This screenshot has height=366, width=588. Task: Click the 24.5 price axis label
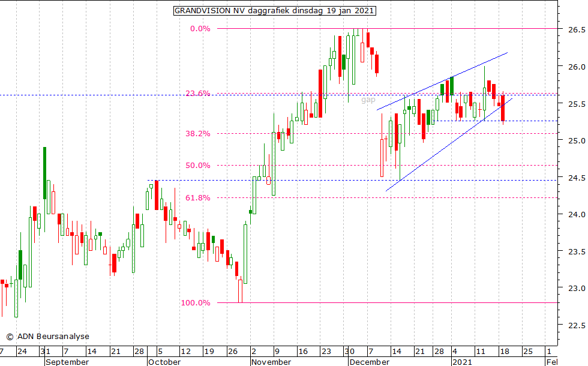tap(577, 178)
